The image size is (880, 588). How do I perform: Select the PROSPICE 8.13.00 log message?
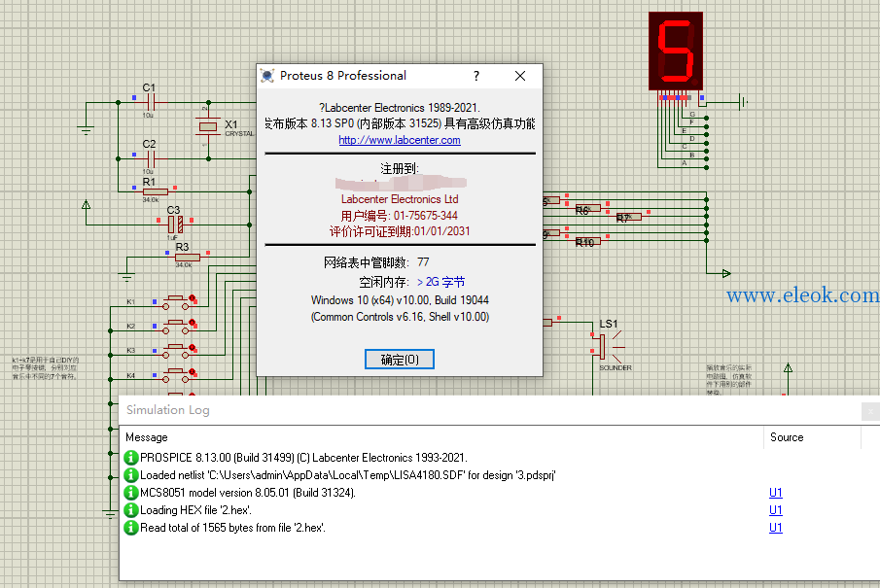(303, 458)
